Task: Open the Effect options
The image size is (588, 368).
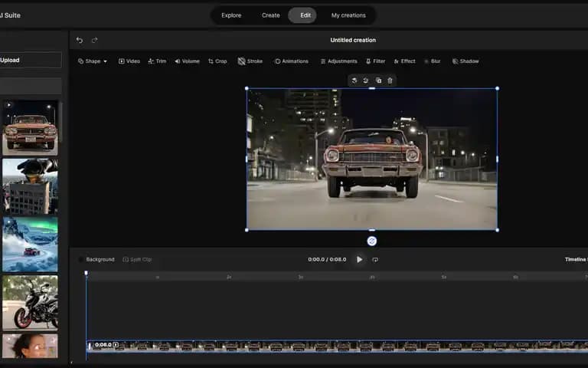Action: (404, 61)
